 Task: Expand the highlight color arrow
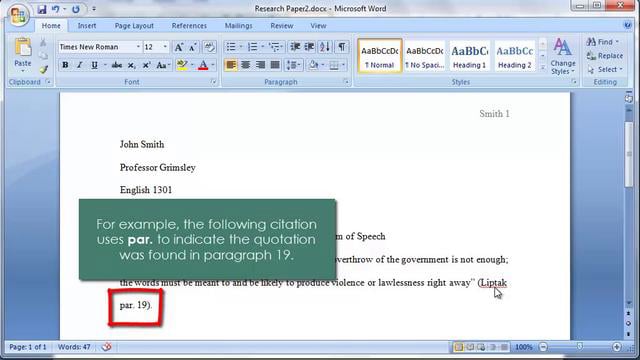click(x=192, y=65)
